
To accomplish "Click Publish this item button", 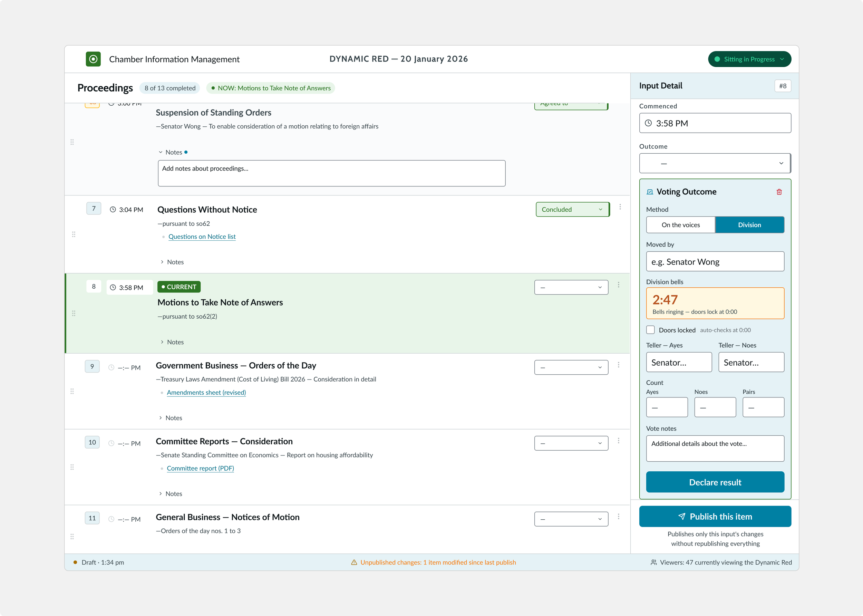I will point(715,516).
